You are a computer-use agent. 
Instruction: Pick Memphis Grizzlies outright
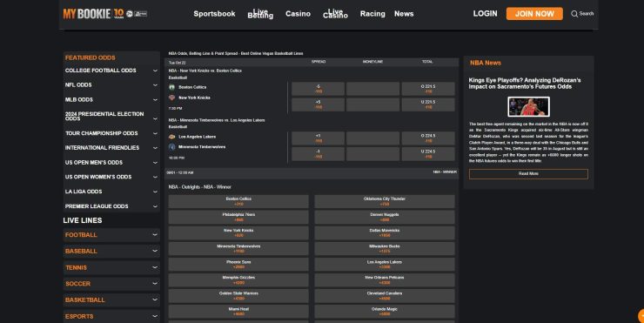coord(238,280)
